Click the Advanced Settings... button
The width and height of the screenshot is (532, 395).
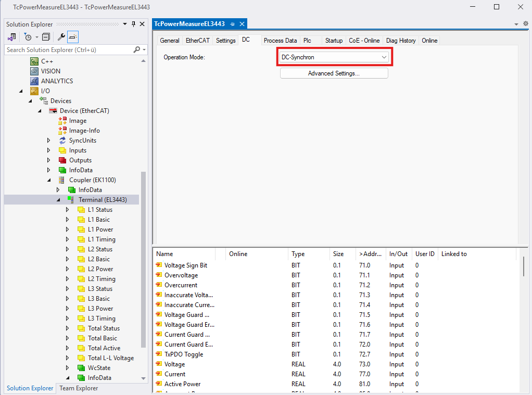[x=334, y=73]
